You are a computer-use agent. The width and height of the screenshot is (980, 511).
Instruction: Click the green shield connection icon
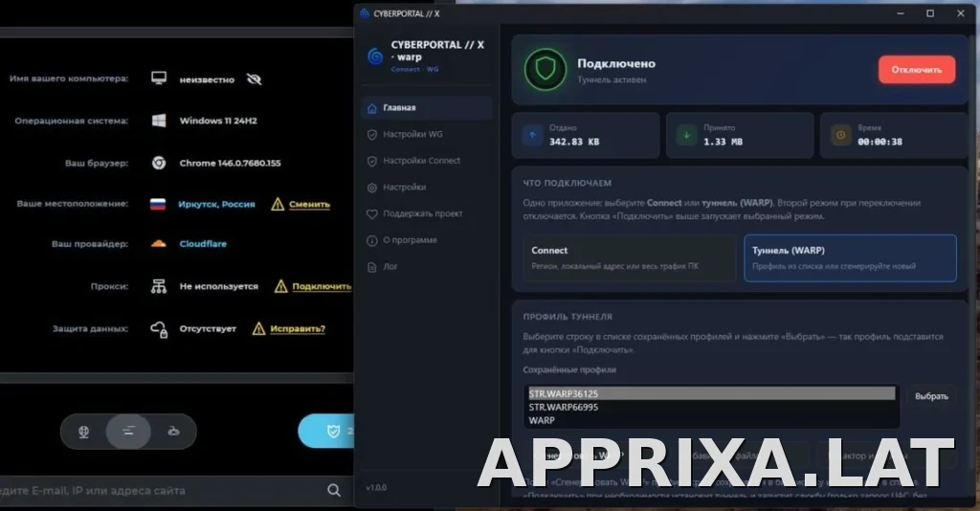(545, 69)
